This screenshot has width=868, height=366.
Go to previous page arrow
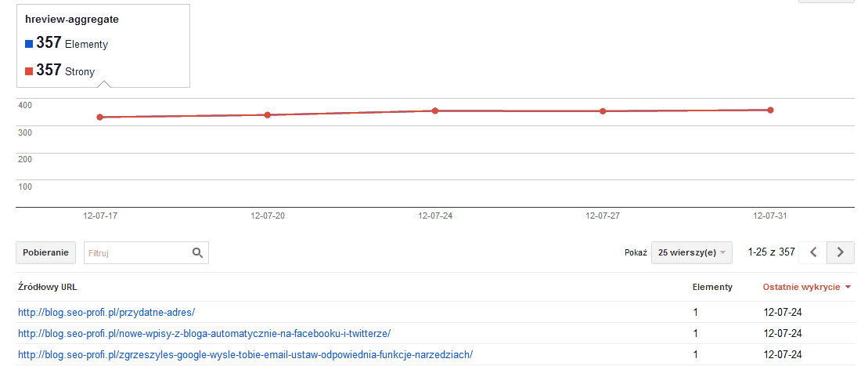point(813,252)
